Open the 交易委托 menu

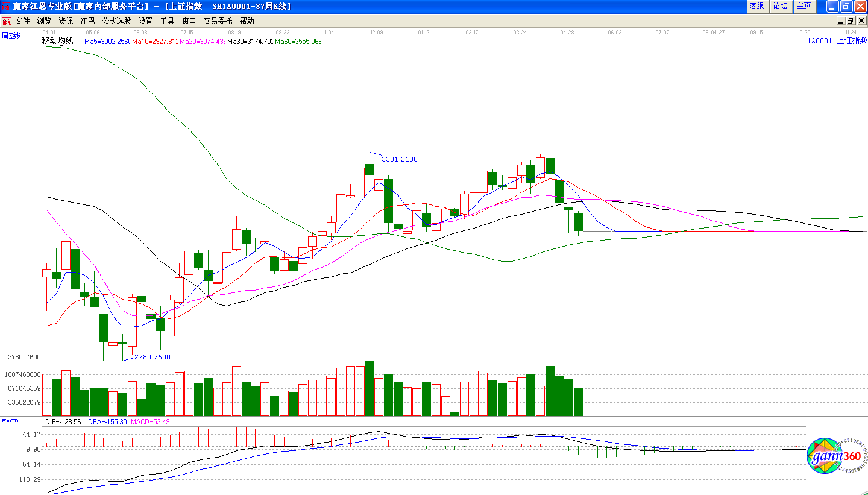tap(218, 20)
